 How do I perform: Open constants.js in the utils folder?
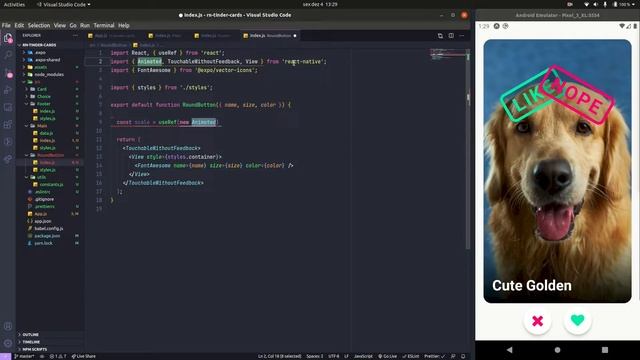click(51, 184)
